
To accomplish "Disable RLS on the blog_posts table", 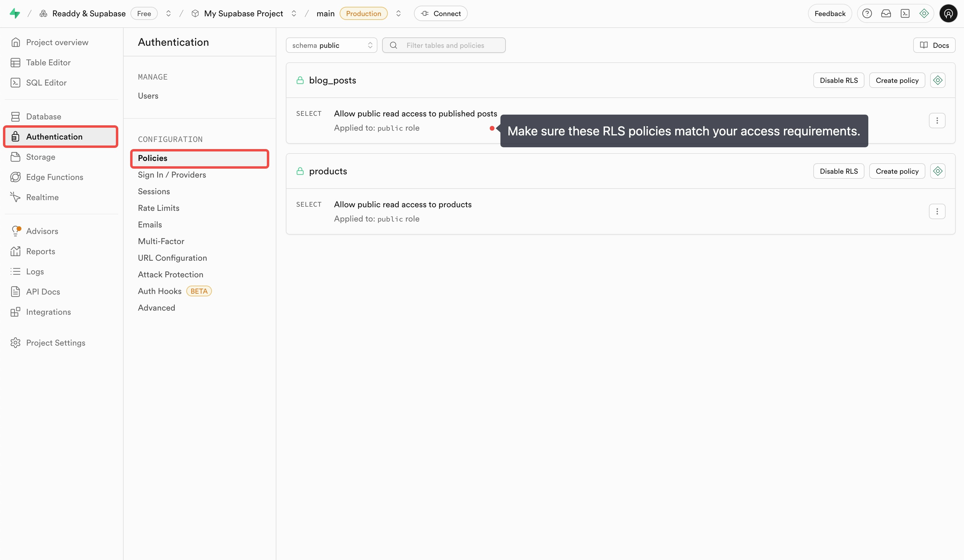I will click(839, 80).
